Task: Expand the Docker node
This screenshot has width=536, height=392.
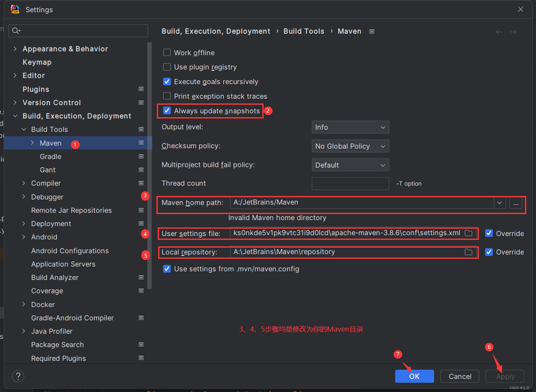Action: click(24, 304)
